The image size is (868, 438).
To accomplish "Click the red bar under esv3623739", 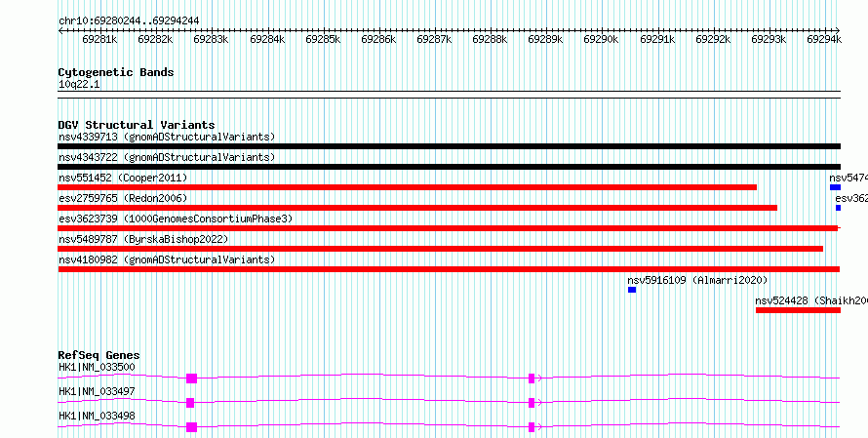I will pyautogui.click(x=448, y=228).
